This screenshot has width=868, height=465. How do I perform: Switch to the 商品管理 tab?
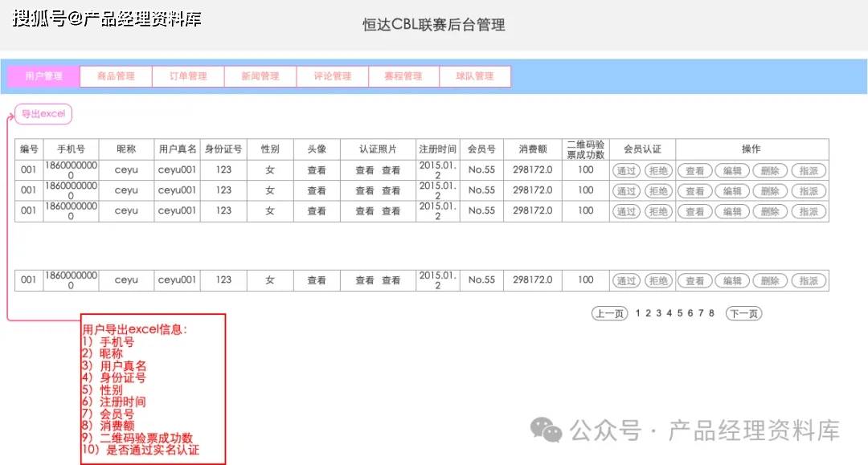click(x=115, y=75)
